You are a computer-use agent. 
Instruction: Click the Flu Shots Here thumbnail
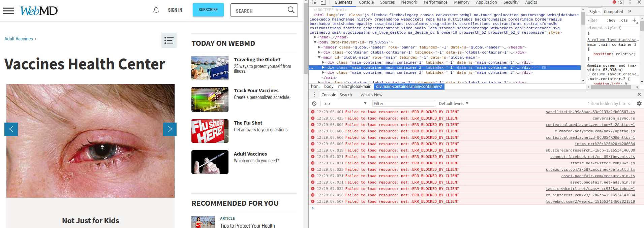(x=210, y=131)
